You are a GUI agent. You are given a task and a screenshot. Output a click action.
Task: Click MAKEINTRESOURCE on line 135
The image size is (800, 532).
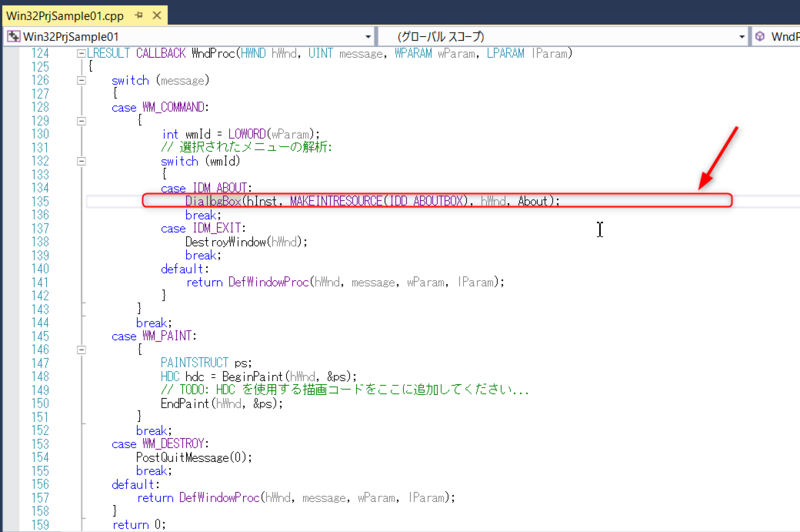point(336,201)
